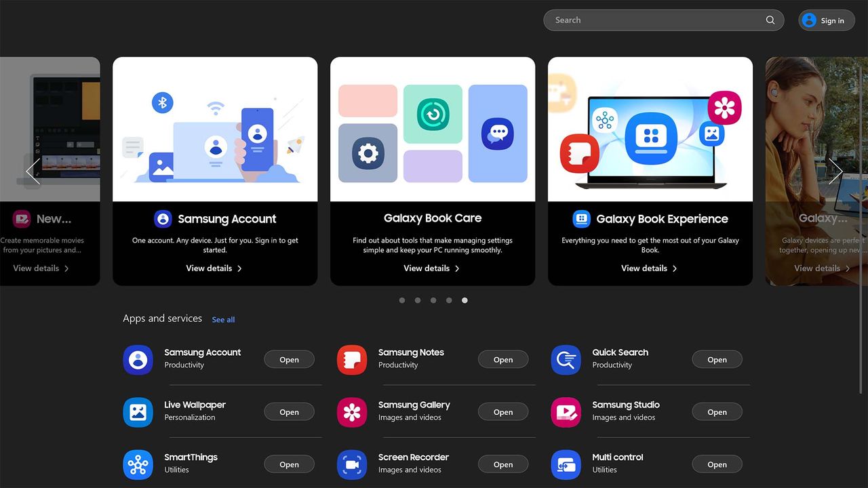View details of Galaxy Book Care card
This screenshot has height=488, width=868.
[x=432, y=268]
